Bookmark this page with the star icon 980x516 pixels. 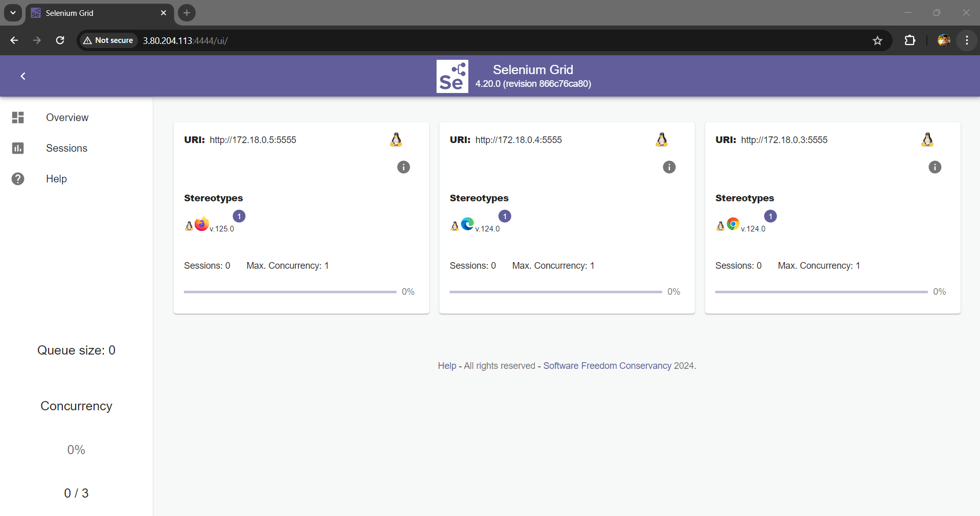[877, 40]
